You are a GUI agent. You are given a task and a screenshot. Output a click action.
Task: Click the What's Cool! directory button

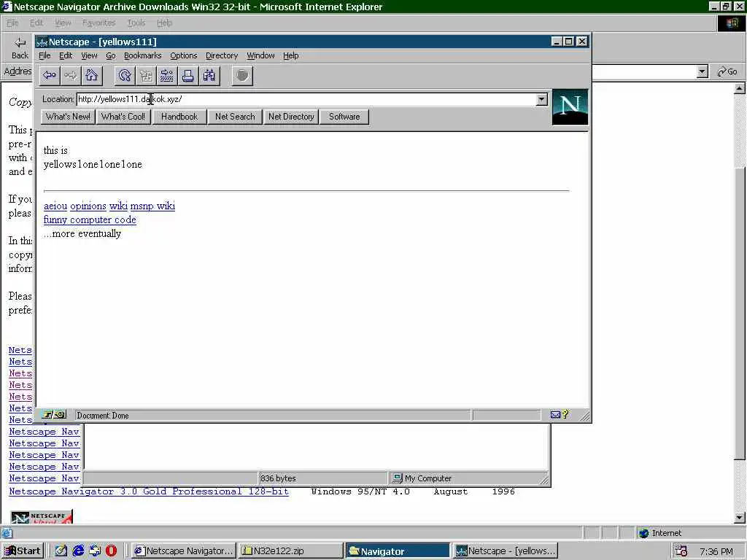[123, 117]
